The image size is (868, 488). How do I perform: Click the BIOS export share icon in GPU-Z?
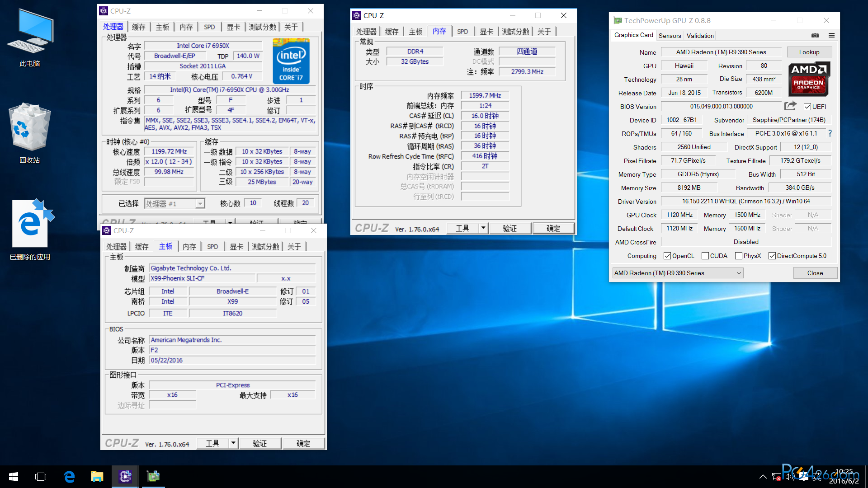790,106
